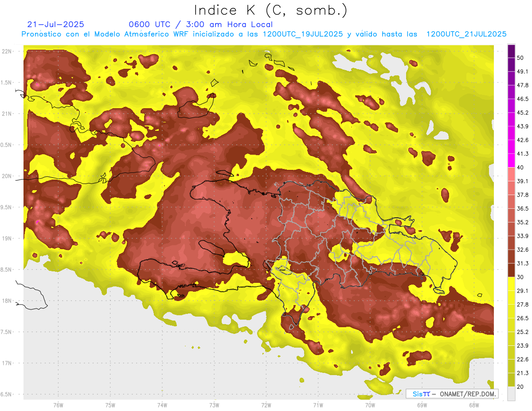Click the 74W longitude label
532x411 pixels.
pos(162,405)
